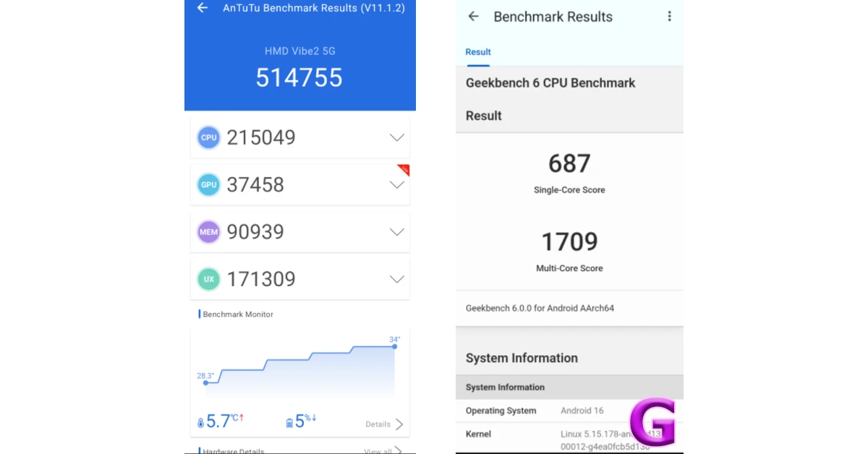Click the 687 single-core score
Screen dimensions: 868x454
pos(569,163)
